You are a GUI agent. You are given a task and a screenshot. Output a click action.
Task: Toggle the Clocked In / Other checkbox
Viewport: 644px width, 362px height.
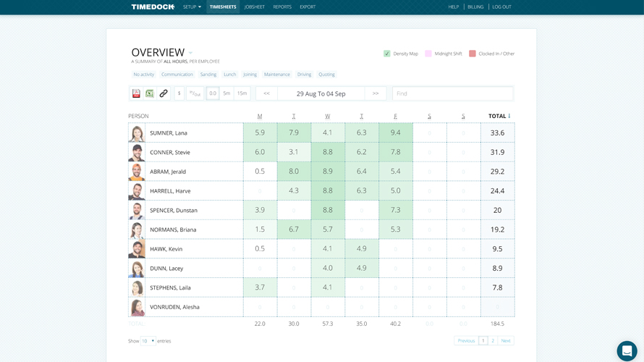[473, 54]
